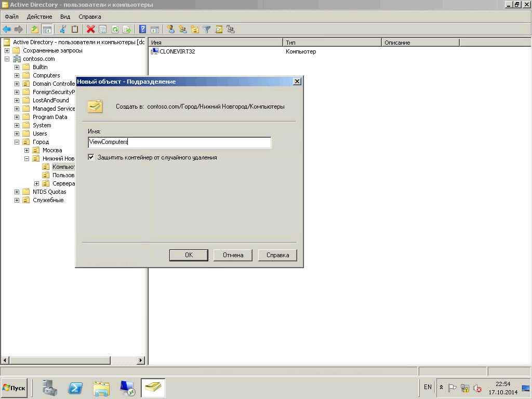The width and height of the screenshot is (532, 399).
Task: Expand the LostAndFound folder node
Action: [x=17, y=100]
